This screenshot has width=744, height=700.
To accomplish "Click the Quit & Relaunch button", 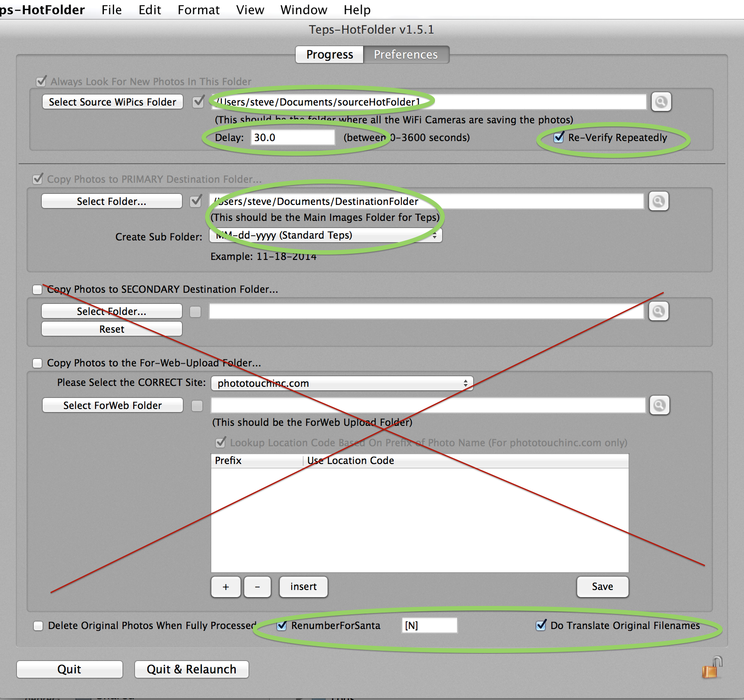I will [x=192, y=669].
